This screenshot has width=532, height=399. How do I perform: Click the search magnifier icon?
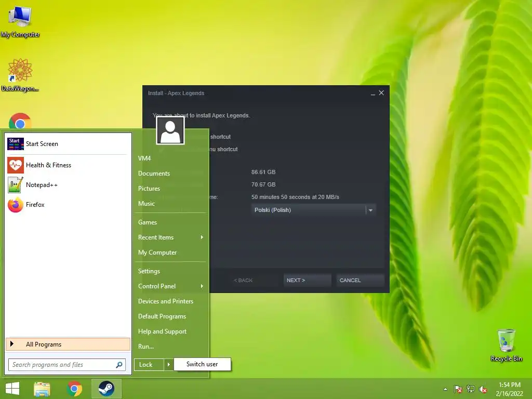pyautogui.click(x=119, y=365)
